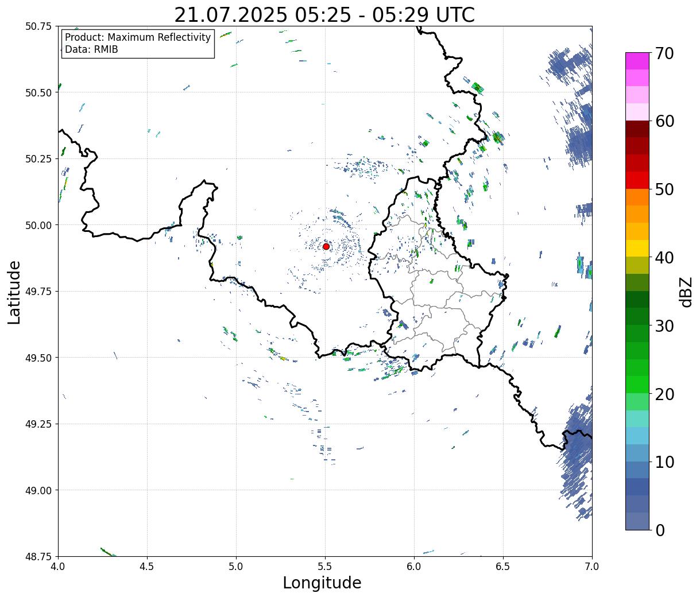Click the latitude tick label "49.25"
Screen dimensions: 700x597
[x=38, y=424]
